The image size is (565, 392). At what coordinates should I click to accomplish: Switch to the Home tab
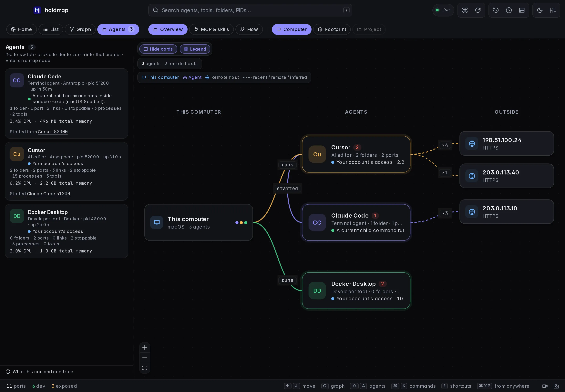coord(21,29)
